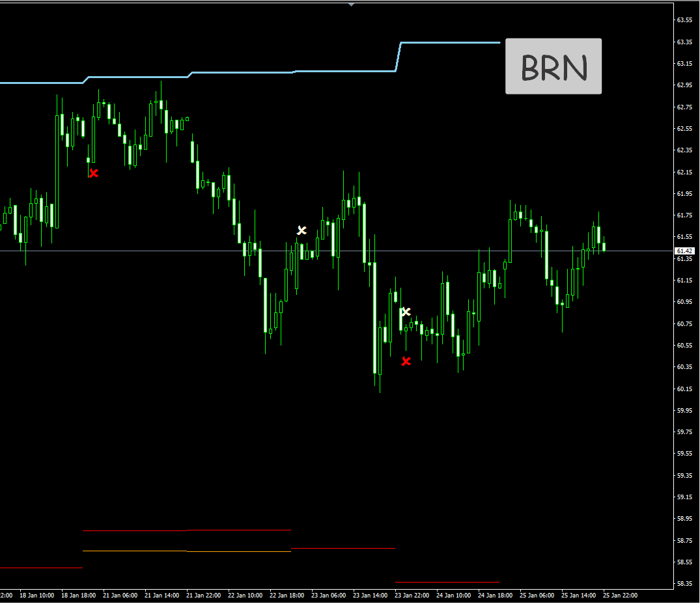Click price scale value 62.35
This screenshot has width=700, height=604.
coord(684,150)
